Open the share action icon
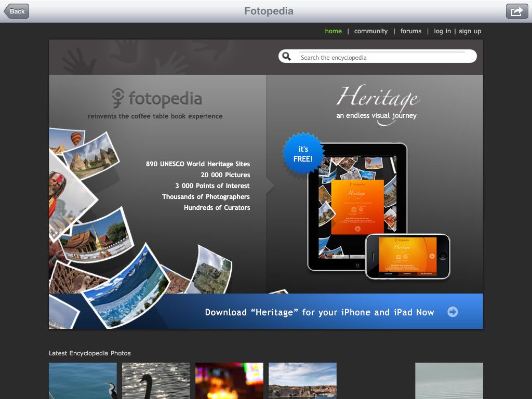Image resolution: width=532 pixels, height=399 pixels. point(517,11)
